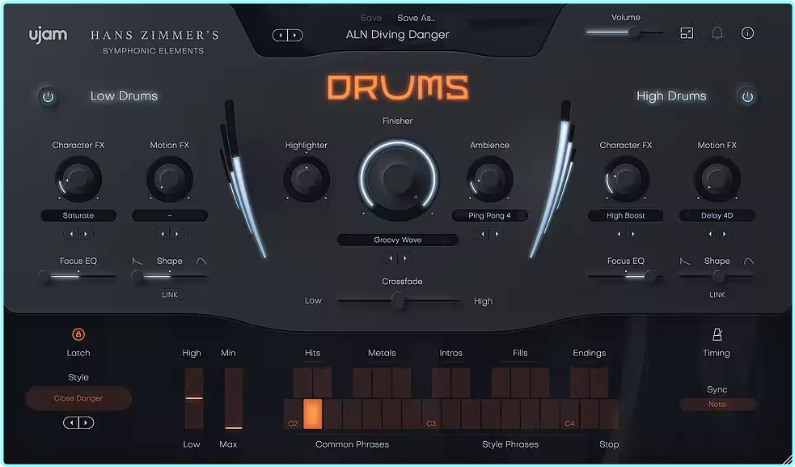Toggle the Latch lock icon
795x467 pixels.
78,334
